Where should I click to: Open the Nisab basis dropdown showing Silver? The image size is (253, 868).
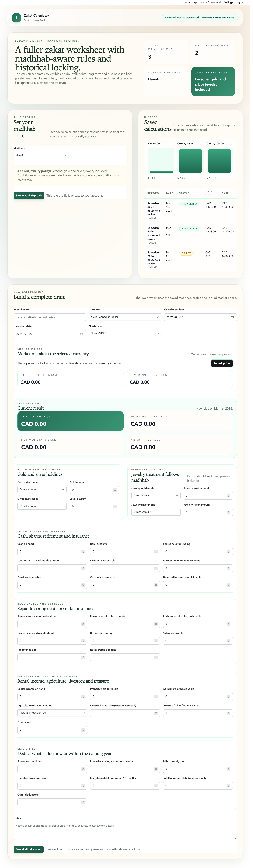click(125, 334)
